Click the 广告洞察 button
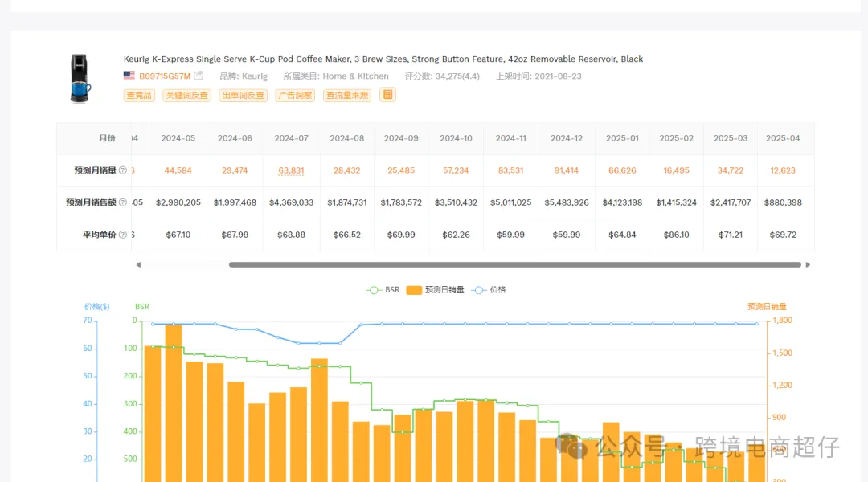868x482 pixels. [295, 95]
